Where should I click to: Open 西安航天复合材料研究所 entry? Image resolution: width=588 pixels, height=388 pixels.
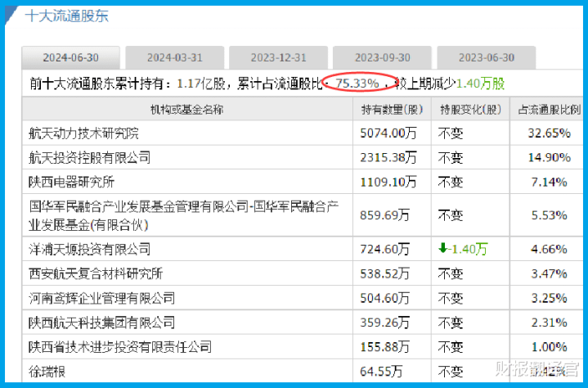96,273
